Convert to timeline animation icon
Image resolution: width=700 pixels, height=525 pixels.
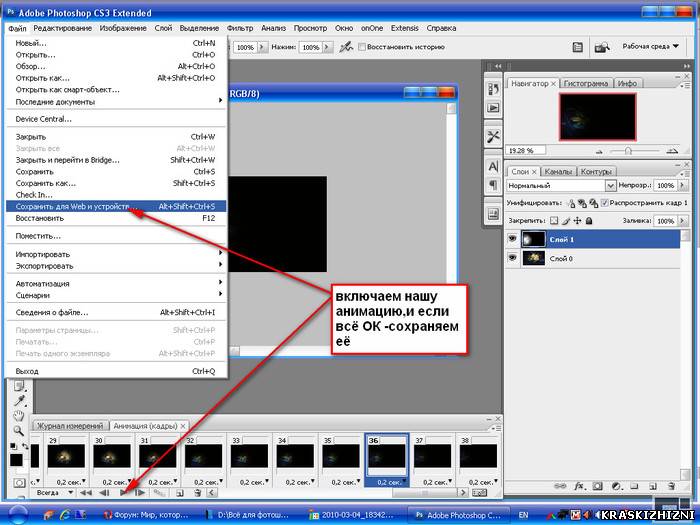[x=479, y=493]
